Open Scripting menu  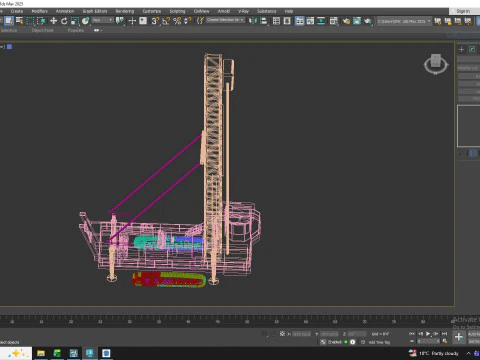177,11
